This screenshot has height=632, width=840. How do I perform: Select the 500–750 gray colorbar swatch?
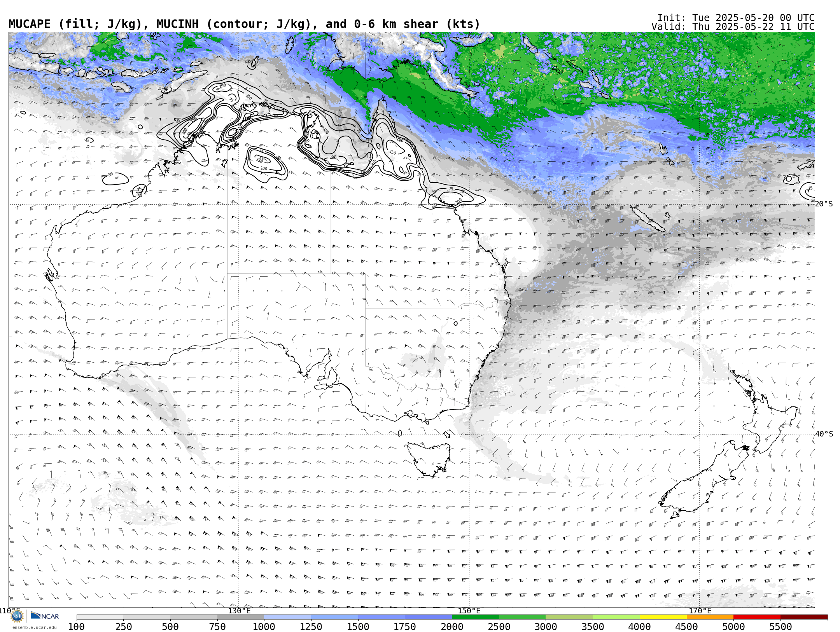tap(194, 617)
